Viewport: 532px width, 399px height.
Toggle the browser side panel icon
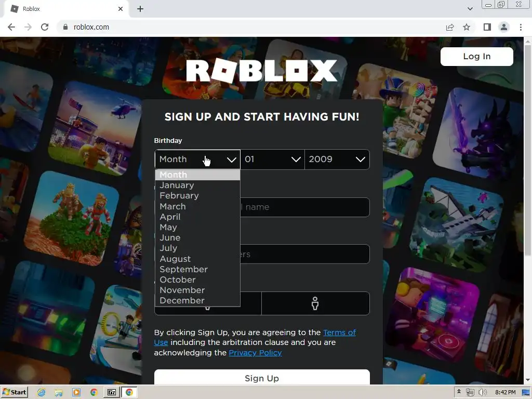point(487,27)
